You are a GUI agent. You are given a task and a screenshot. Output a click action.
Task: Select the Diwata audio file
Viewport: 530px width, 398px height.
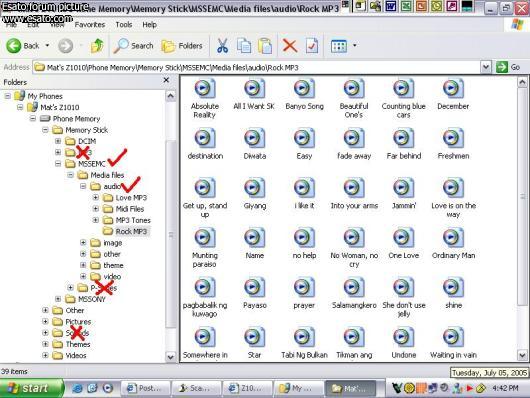(255, 144)
